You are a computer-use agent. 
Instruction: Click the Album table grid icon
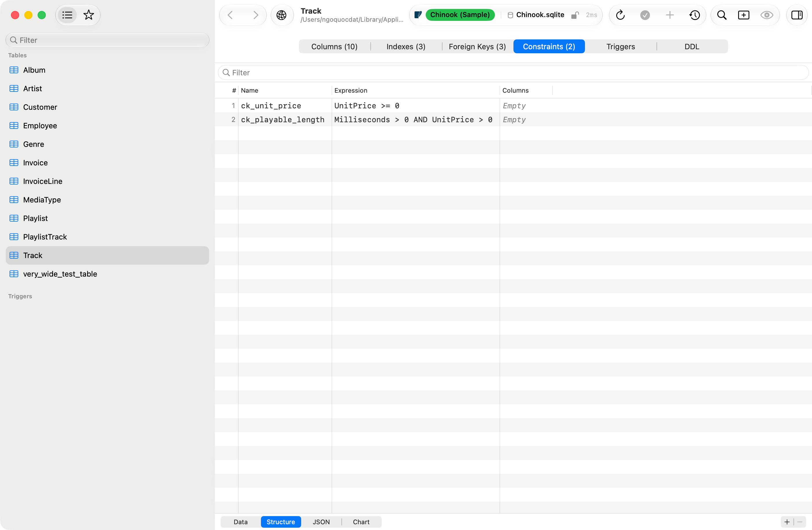(x=14, y=70)
